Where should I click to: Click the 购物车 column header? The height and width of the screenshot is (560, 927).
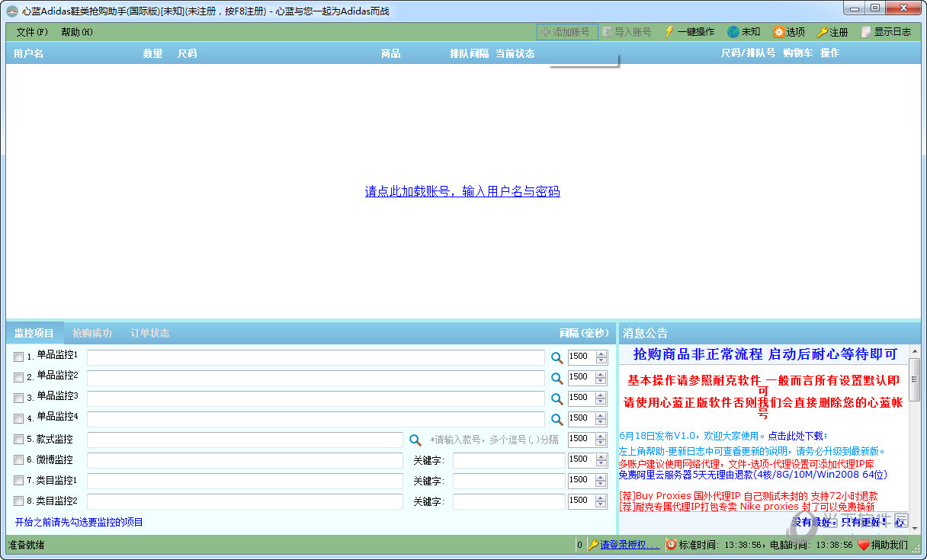[797, 53]
